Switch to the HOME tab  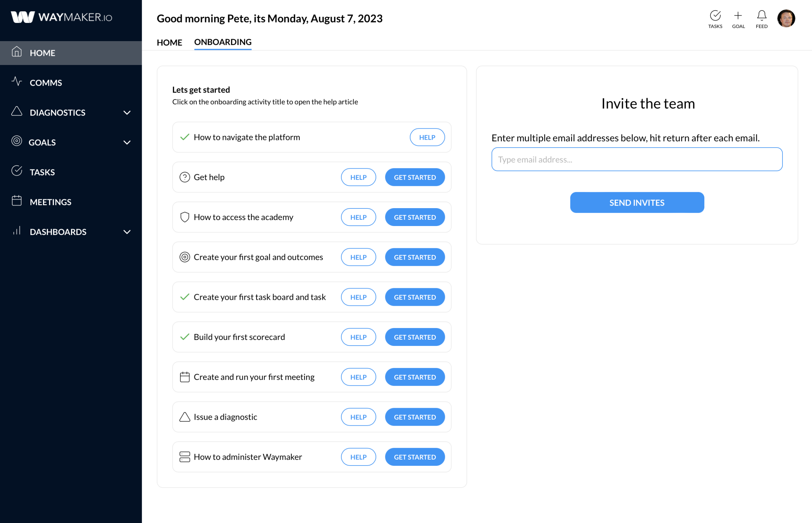pos(169,42)
